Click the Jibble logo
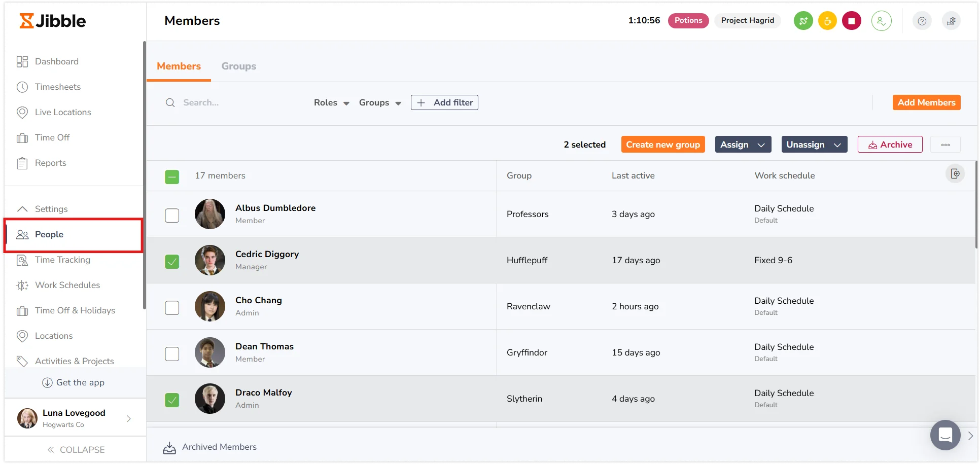Viewport: 980px width, 464px height. click(53, 21)
